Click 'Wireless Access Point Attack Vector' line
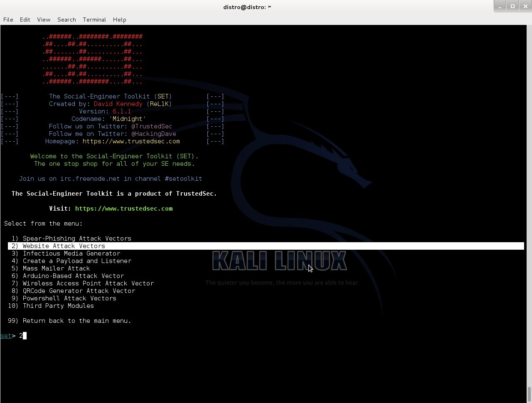This screenshot has width=532, height=403. point(83,283)
